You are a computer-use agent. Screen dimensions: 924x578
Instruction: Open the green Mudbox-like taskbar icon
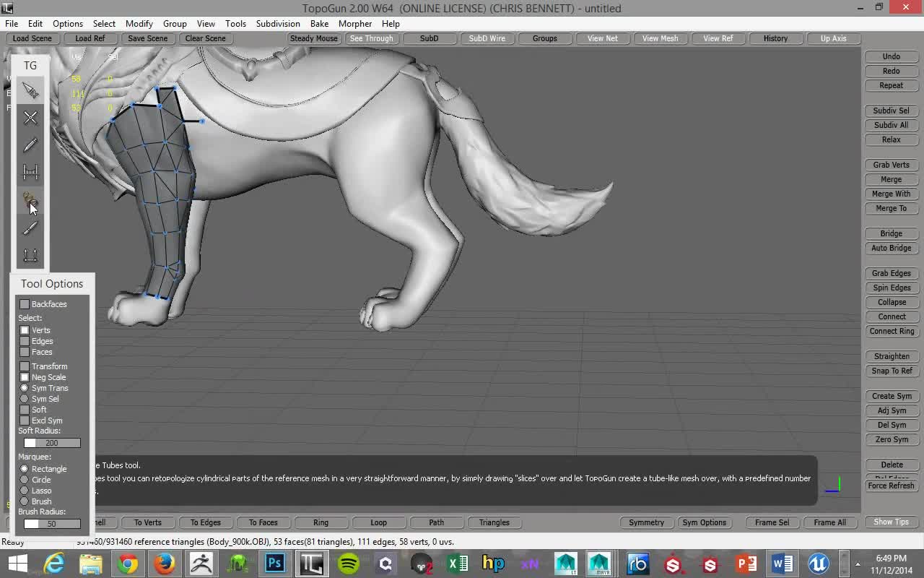(238, 564)
